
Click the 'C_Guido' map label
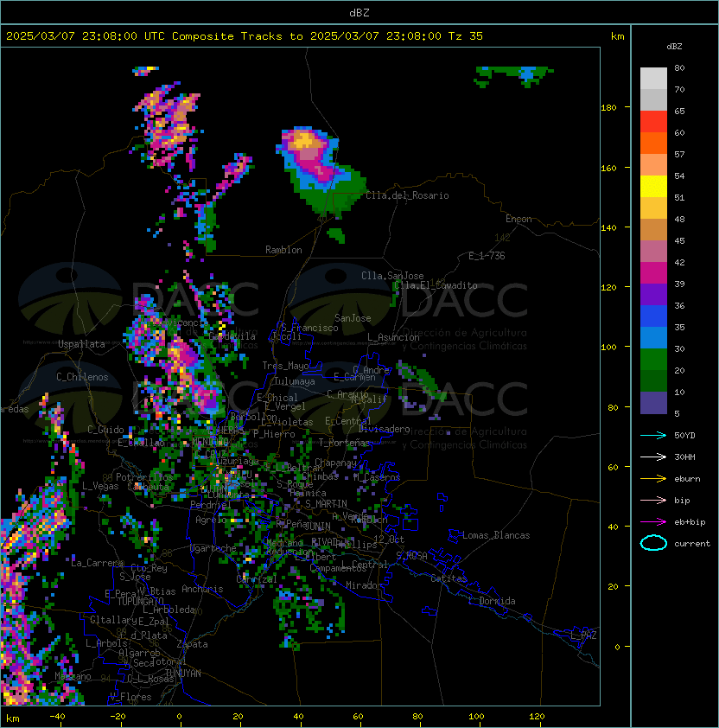point(105,430)
